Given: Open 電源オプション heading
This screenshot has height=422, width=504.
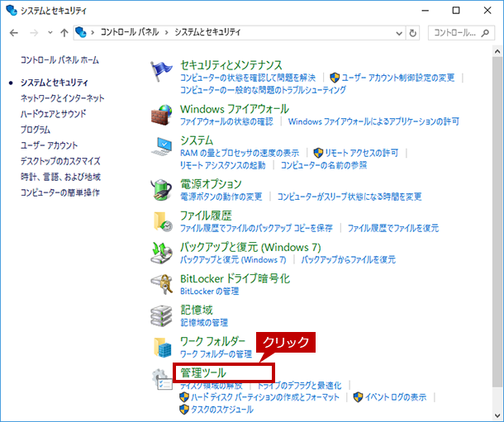Looking at the screenshot, I should pos(211,184).
